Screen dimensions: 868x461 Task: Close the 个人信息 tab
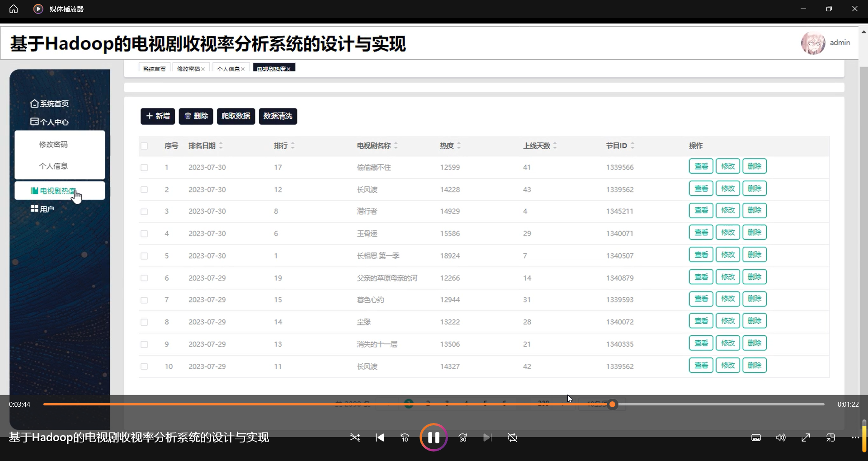243,69
